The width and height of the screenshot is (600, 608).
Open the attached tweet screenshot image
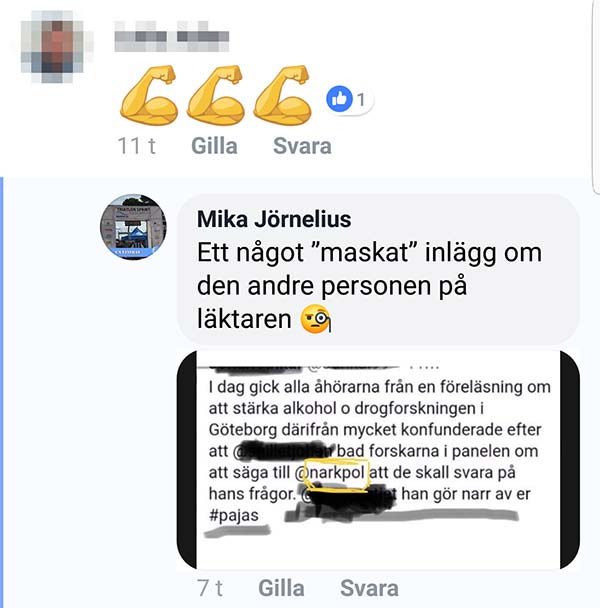[378, 460]
